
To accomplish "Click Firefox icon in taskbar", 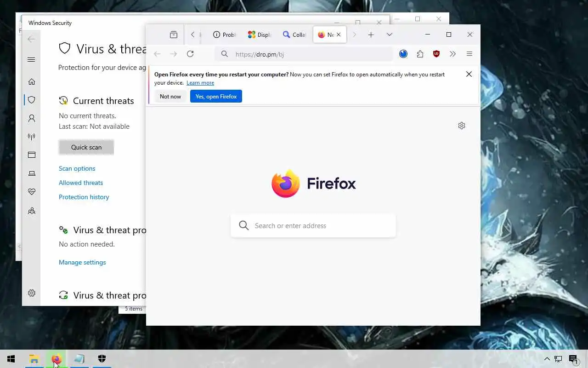I will coord(57,359).
